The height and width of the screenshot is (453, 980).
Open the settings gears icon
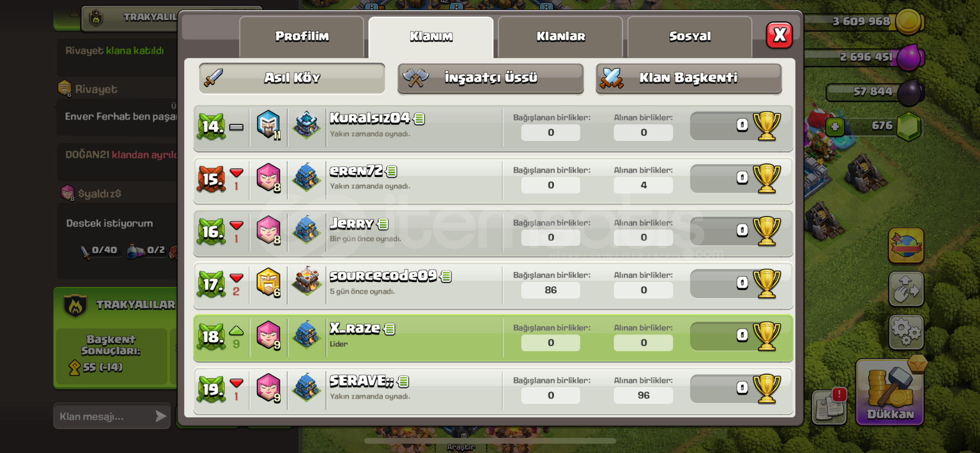click(906, 332)
